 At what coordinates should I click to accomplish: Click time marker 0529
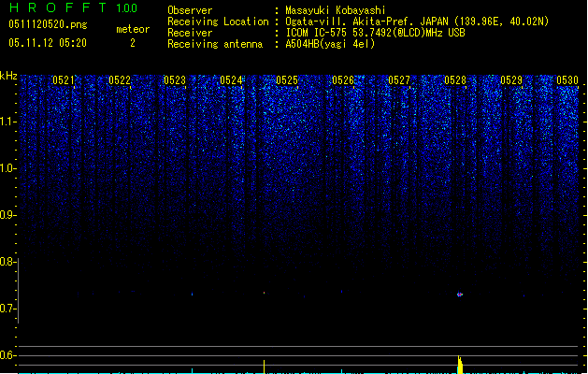pos(511,80)
